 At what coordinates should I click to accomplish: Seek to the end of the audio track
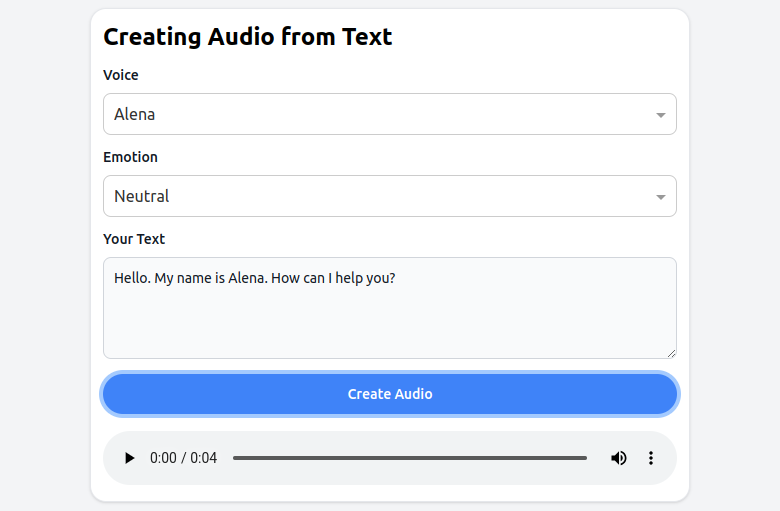coord(586,458)
